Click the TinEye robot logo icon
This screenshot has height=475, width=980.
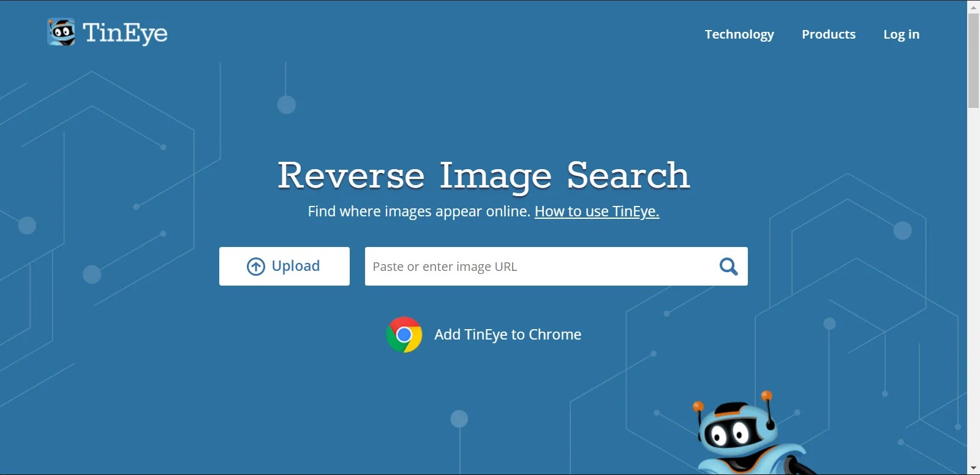(61, 32)
